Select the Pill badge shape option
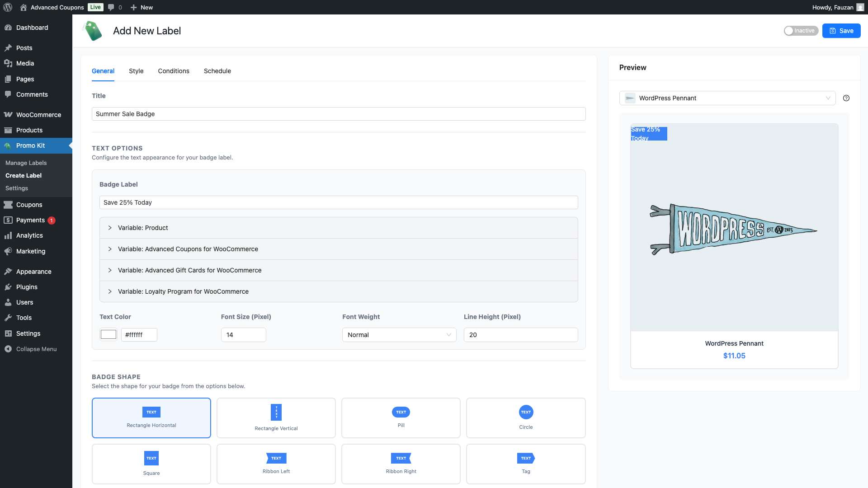 401,418
